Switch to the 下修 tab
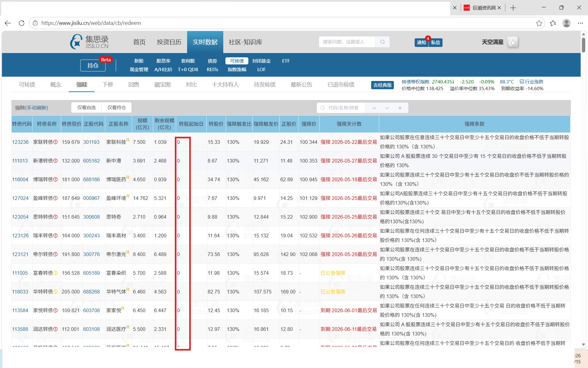This screenshot has height=368, width=588. pyautogui.click(x=108, y=85)
